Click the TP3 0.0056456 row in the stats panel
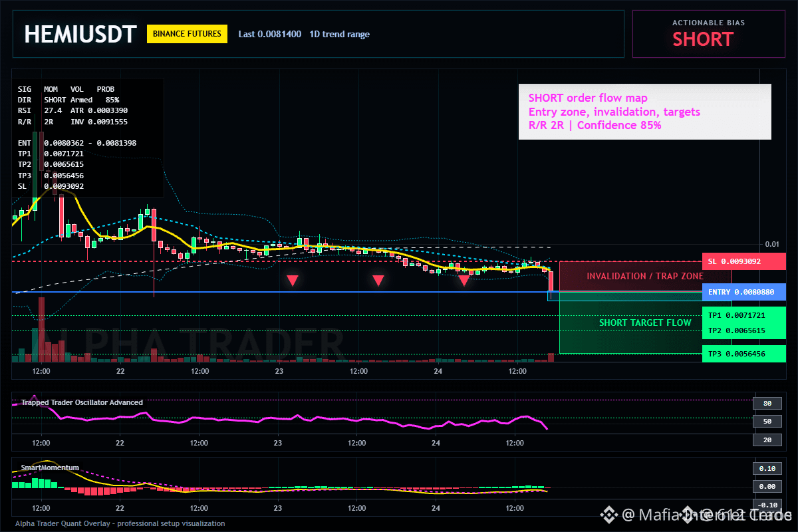798x532 pixels. (x=51, y=176)
